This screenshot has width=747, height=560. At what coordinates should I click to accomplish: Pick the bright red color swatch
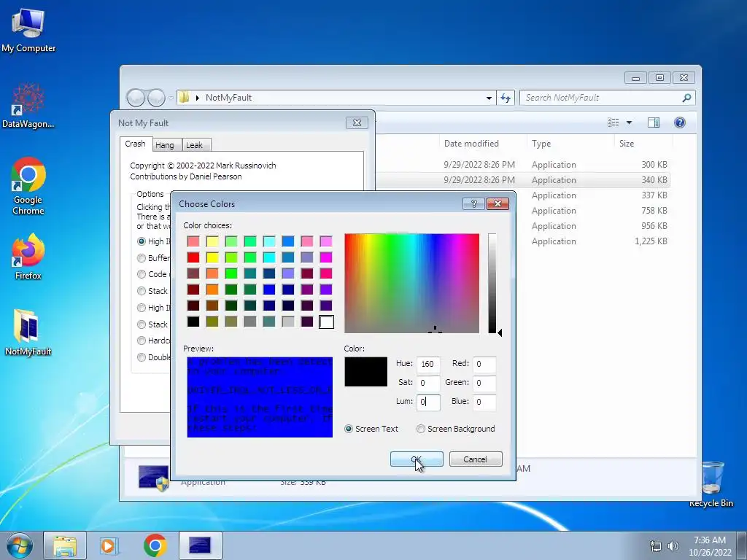193,257
